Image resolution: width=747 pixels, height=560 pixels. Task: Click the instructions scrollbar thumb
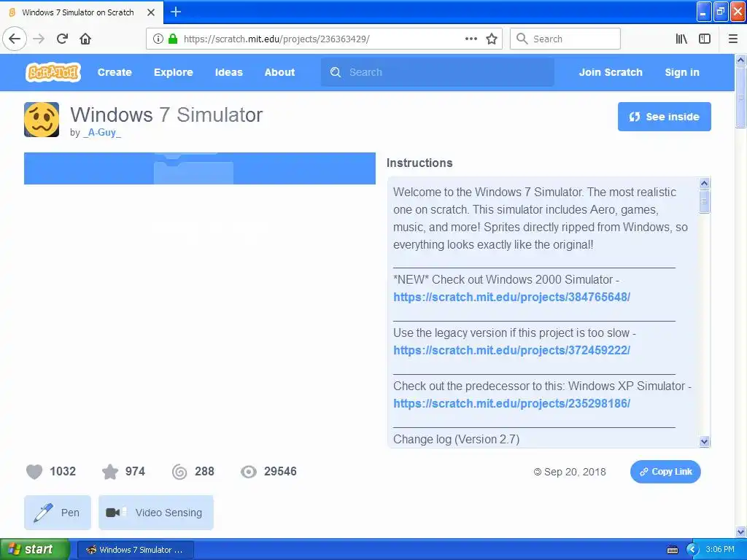[705, 201]
